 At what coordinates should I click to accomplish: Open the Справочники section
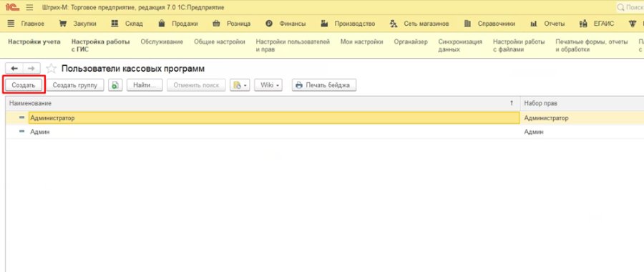[x=496, y=24]
